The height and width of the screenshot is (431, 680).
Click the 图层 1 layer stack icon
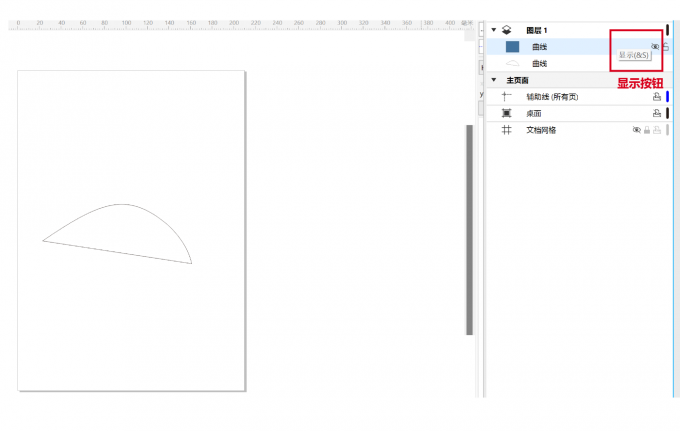click(507, 30)
